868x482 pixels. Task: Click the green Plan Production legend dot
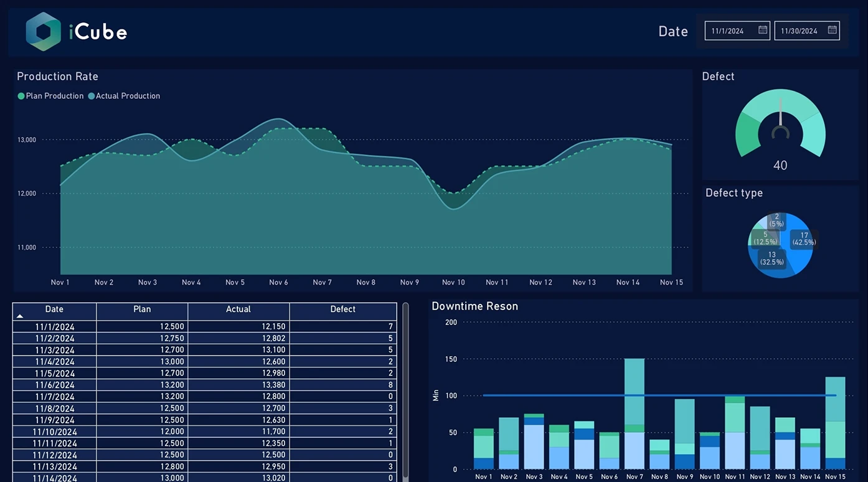[x=21, y=96]
